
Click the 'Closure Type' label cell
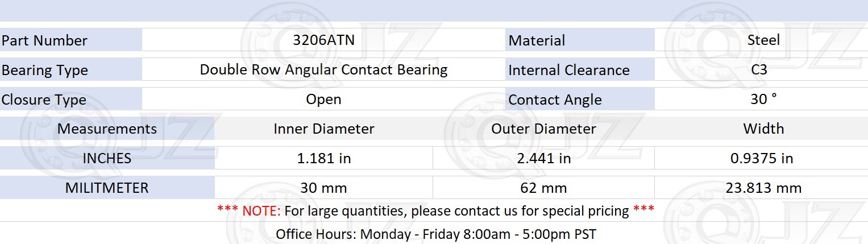click(70, 100)
